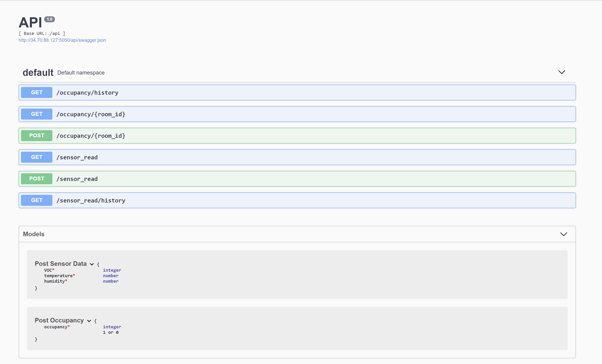Open the swagger.json link

tap(62, 40)
